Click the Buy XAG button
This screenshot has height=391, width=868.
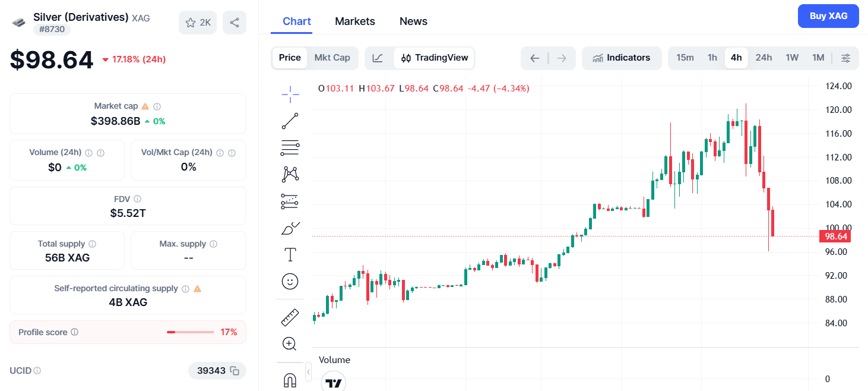[828, 16]
